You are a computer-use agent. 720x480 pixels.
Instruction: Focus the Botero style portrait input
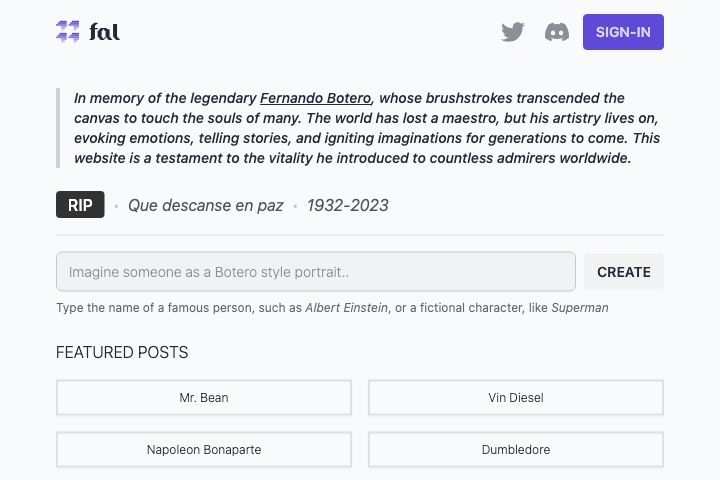[x=316, y=271]
